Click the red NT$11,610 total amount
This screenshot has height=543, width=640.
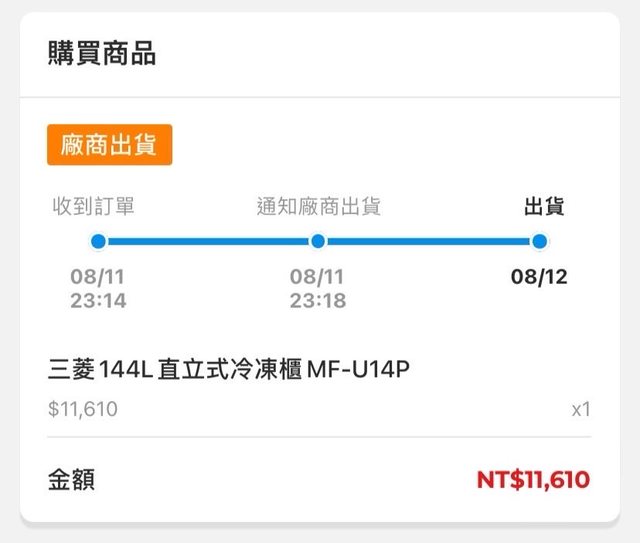[x=533, y=479]
